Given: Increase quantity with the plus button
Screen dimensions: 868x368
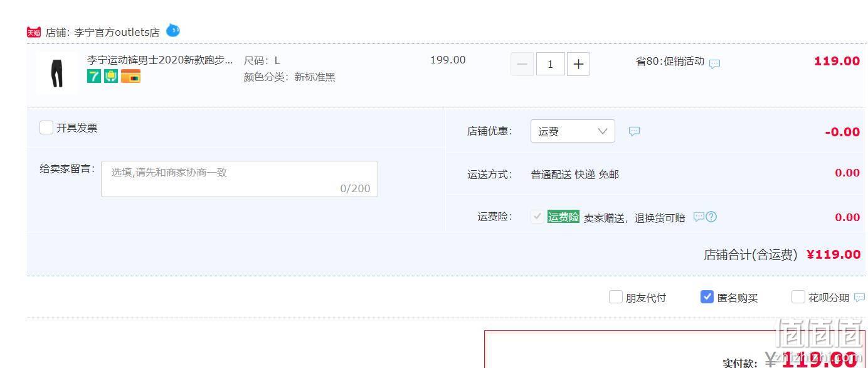Looking at the screenshot, I should [x=578, y=64].
